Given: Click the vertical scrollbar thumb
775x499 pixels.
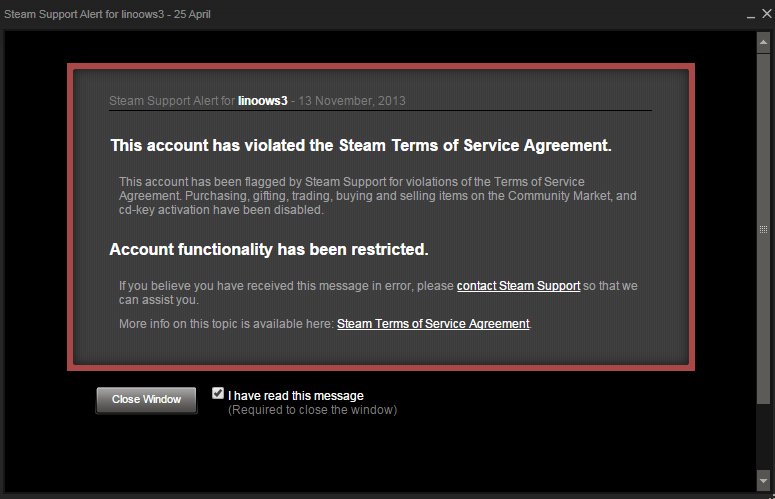Looking at the screenshot, I should coord(763,229).
